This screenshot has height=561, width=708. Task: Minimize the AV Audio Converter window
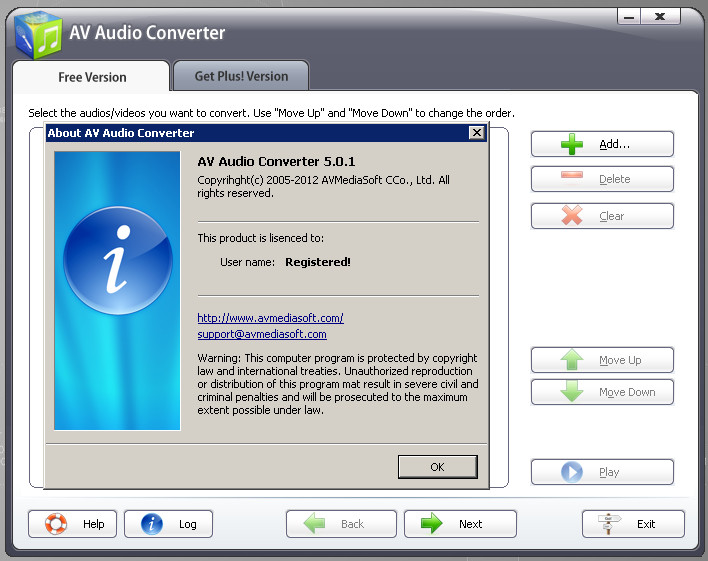[x=629, y=17]
